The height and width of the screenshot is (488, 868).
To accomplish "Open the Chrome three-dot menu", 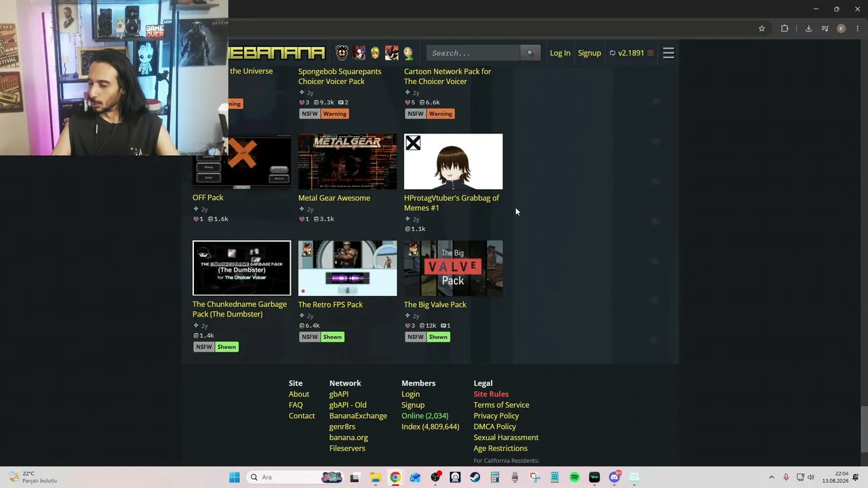I will [x=858, y=28].
